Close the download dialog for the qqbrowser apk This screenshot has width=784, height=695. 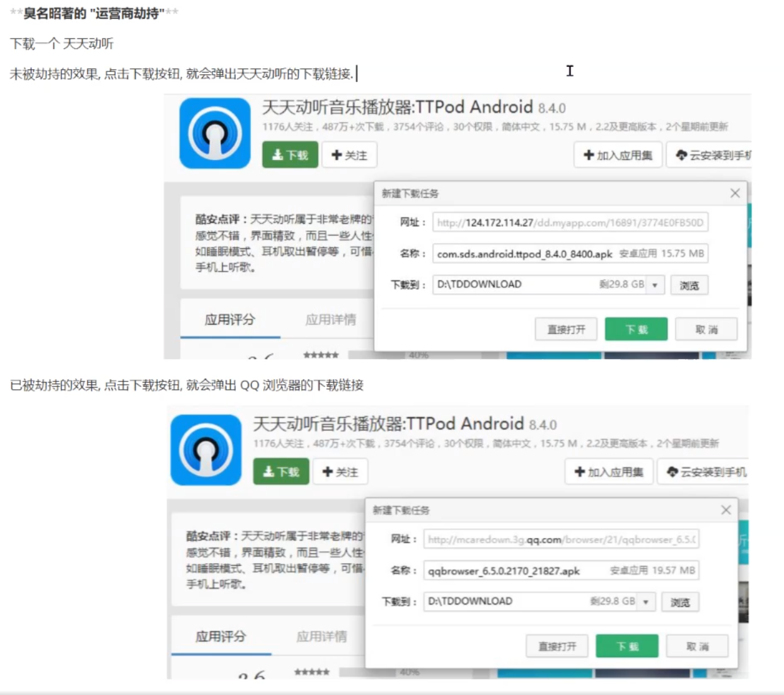tap(726, 510)
